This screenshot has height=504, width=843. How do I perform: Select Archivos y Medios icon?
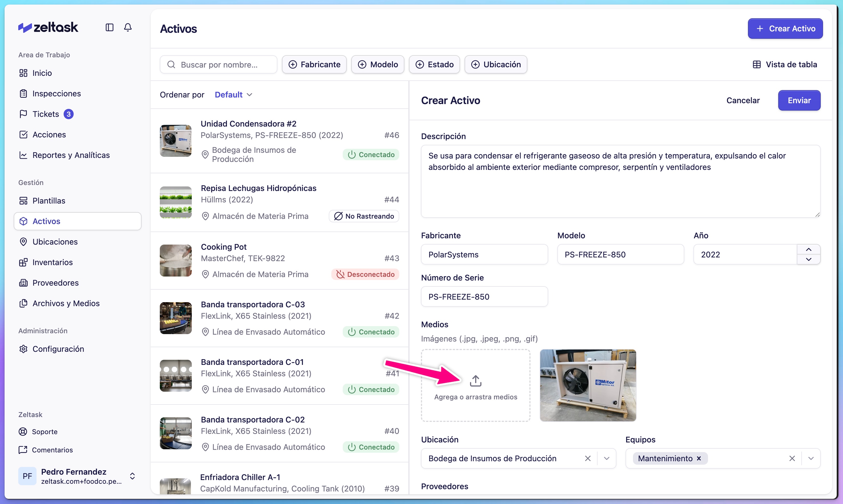23,303
